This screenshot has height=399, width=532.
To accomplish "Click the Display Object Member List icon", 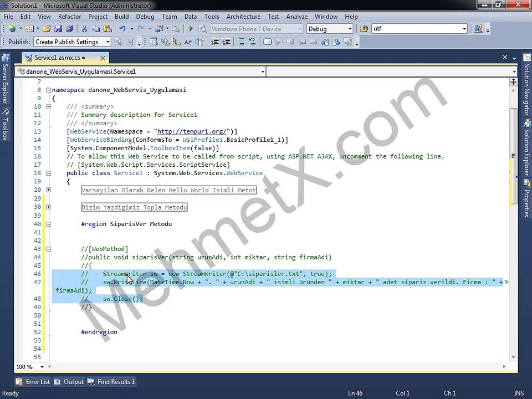I will coord(154,42).
